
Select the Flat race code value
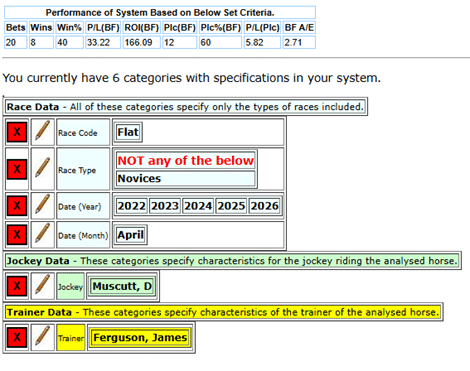128,132
